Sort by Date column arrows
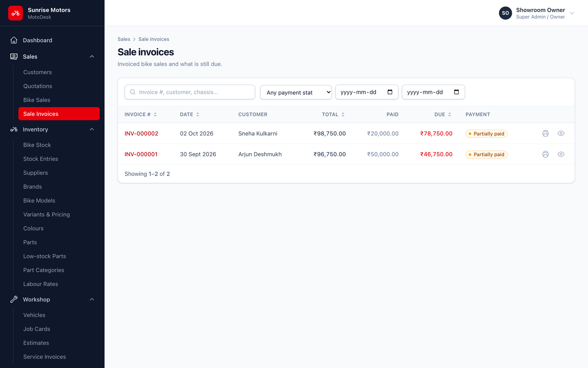This screenshot has height=368, width=588. tap(198, 114)
